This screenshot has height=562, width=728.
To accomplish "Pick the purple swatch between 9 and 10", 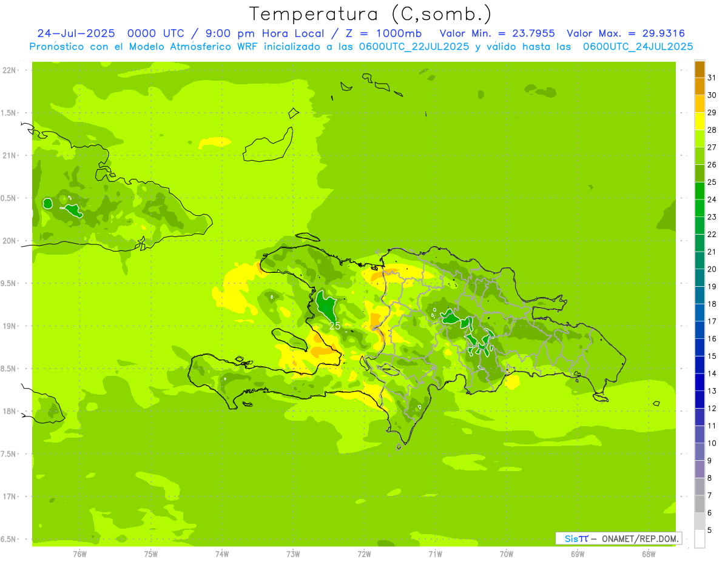I will (699, 452).
